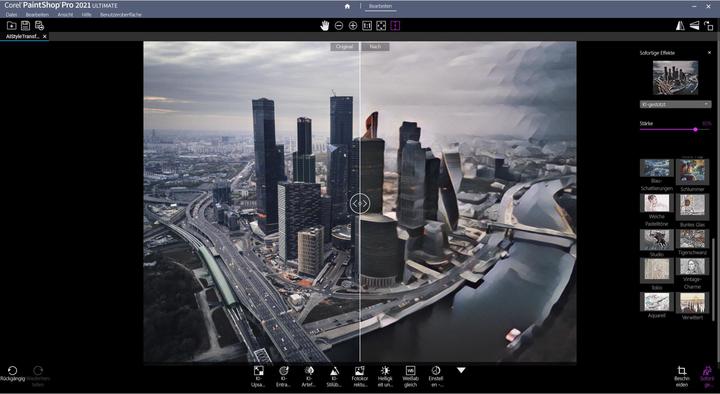The image size is (720, 394).
Task: Open the Bearbeiten menu in the menu bar
Action: pyautogui.click(x=37, y=15)
